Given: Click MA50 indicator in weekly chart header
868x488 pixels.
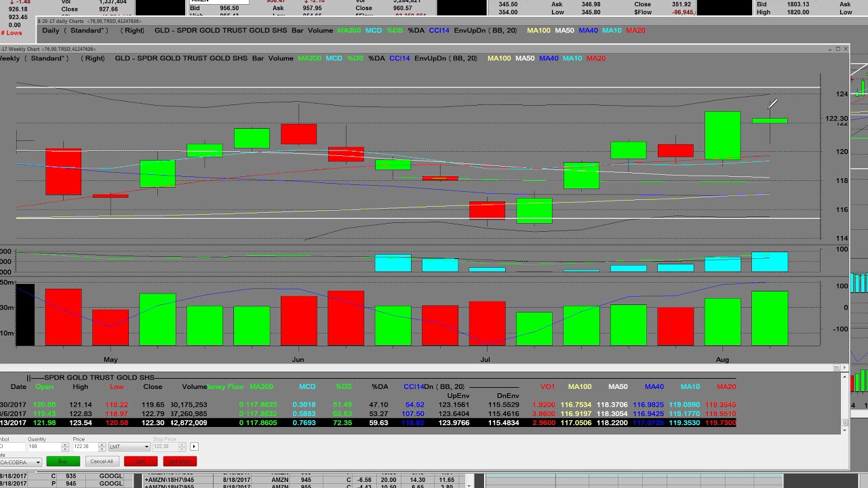Looking at the screenshot, I should (525, 58).
